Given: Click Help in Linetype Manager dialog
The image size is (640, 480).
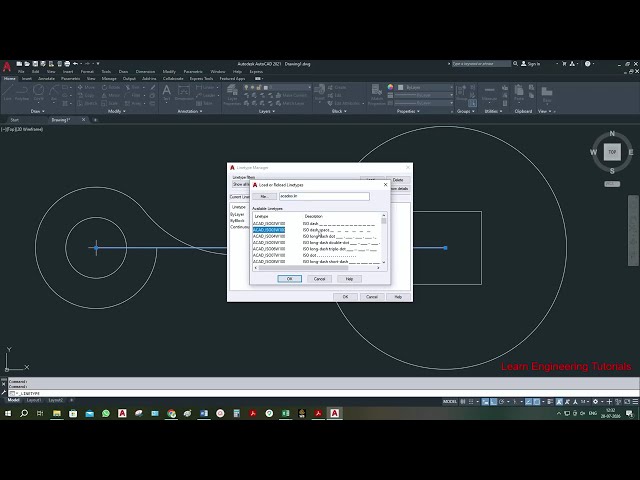Looking at the screenshot, I should (398, 297).
